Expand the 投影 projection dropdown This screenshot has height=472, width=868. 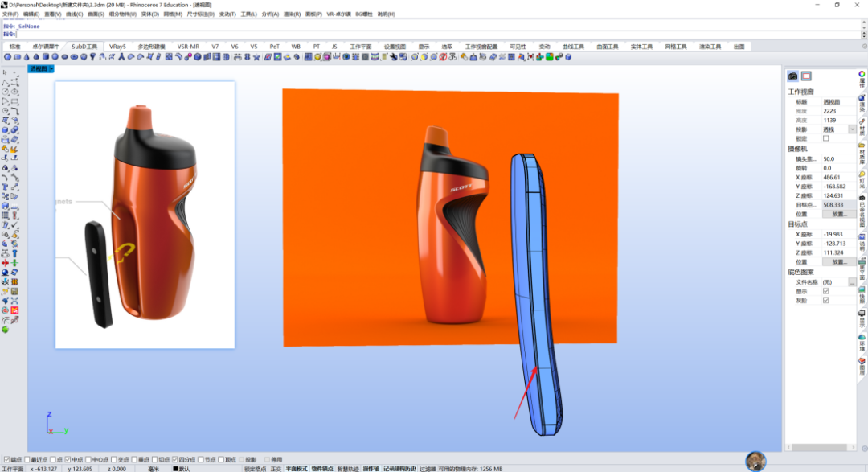pos(852,129)
